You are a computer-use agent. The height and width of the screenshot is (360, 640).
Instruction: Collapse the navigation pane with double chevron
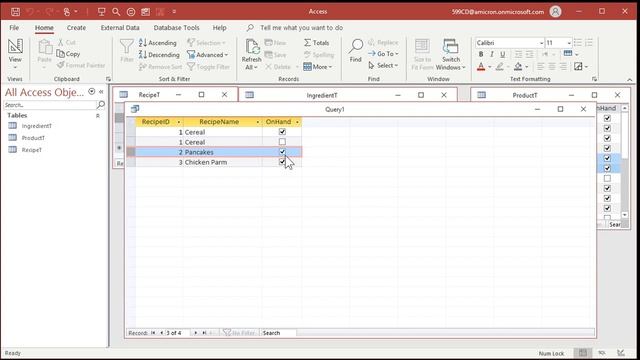[x=101, y=92]
